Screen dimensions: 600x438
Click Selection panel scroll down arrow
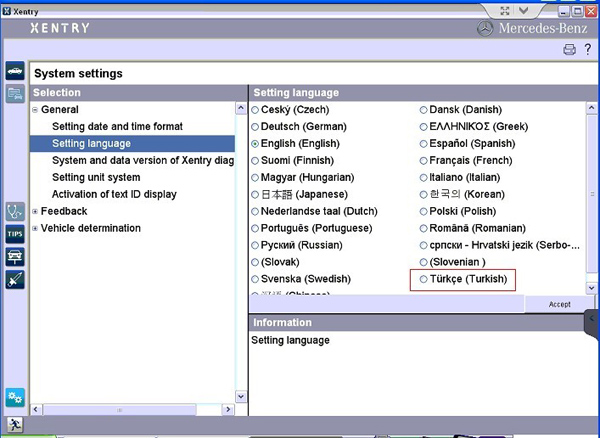point(241,396)
